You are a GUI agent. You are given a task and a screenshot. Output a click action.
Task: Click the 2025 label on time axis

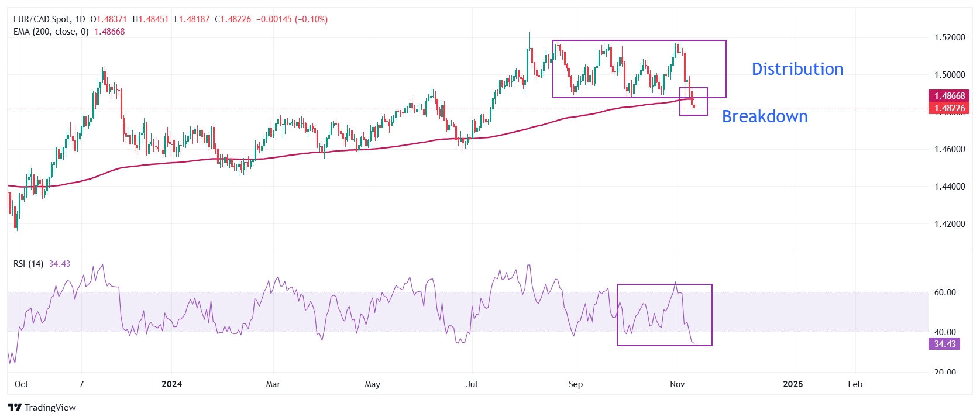click(792, 384)
